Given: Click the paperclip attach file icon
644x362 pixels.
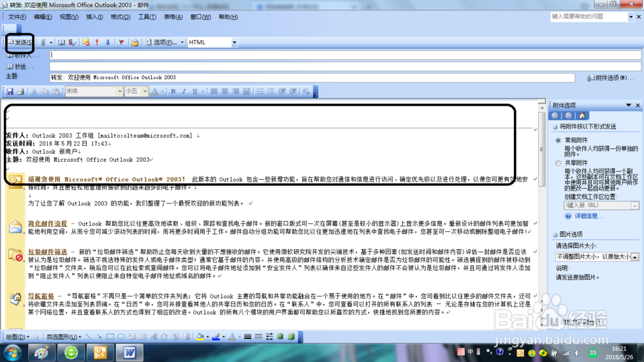Looking at the screenshot, I should click(x=43, y=43).
